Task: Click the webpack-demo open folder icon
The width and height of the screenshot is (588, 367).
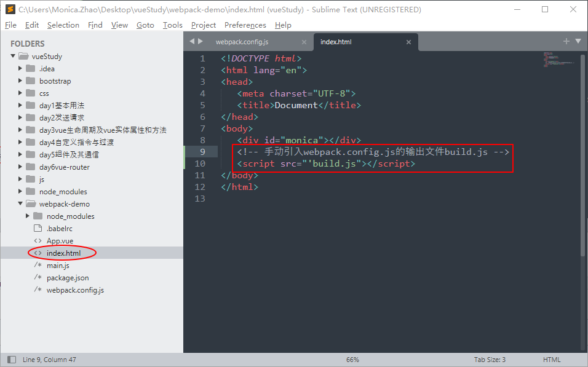Action: (x=31, y=204)
